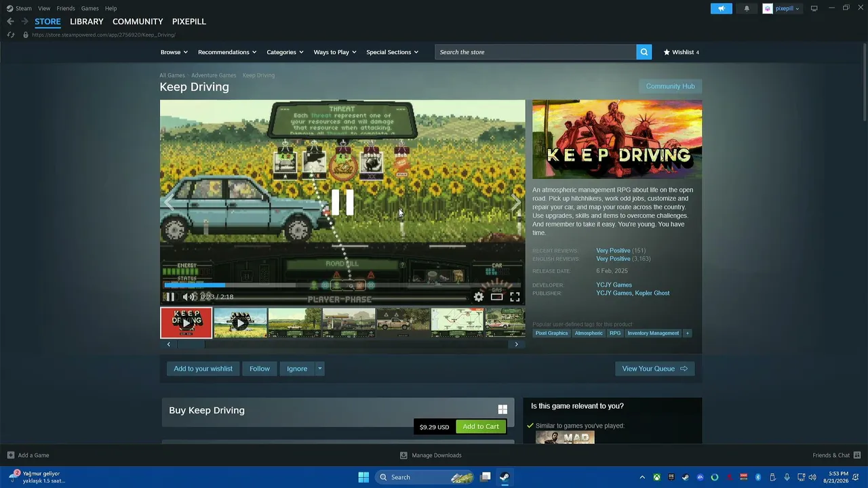
Task: Switch to the COMMUNITY tab
Action: (x=138, y=22)
